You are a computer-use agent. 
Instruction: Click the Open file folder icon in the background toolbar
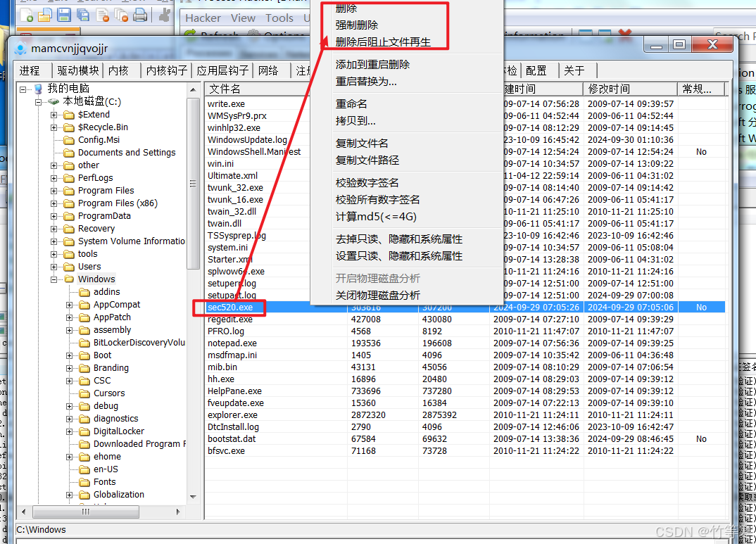(44, 15)
